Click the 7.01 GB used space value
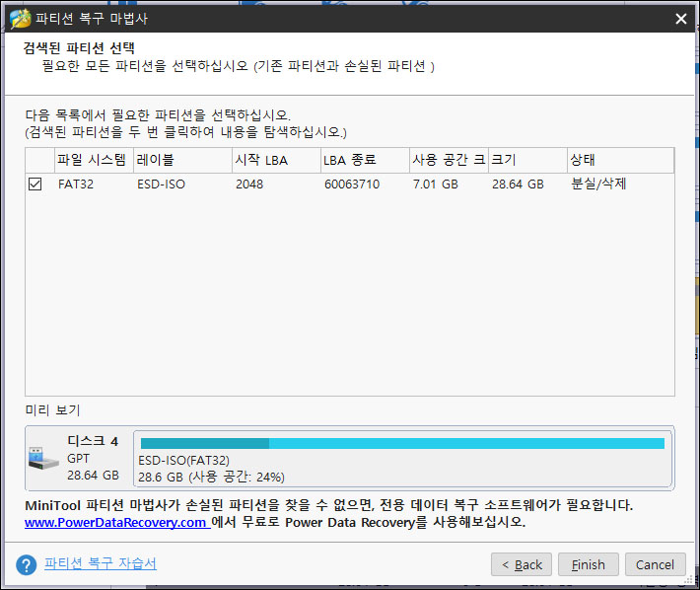Viewport: 700px width, 590px height. tap(435, 184)
